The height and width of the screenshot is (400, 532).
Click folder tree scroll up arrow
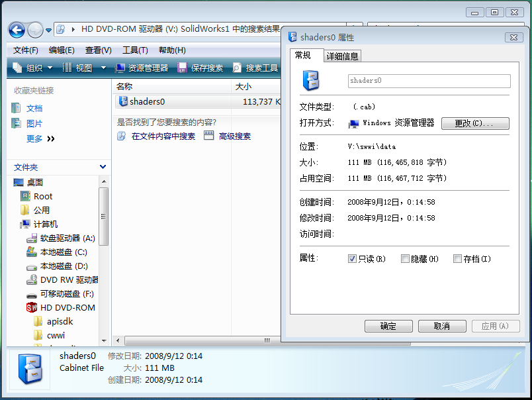(x=104, y=181)
